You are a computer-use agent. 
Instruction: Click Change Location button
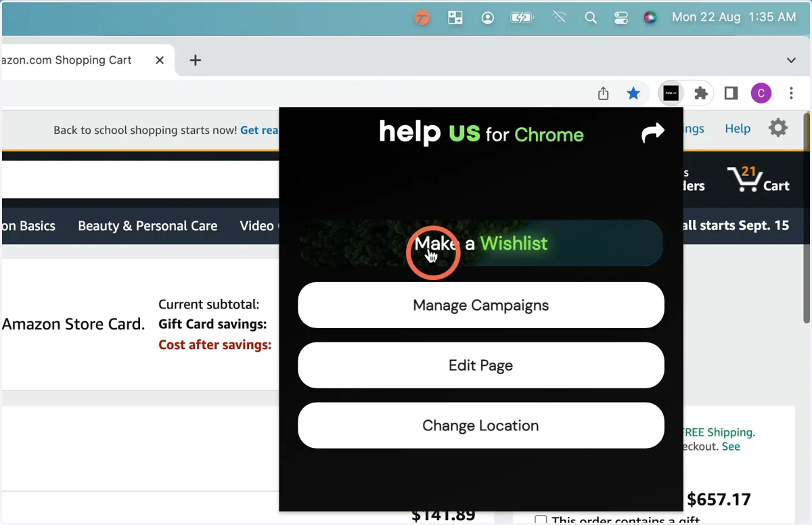point(481,426)
